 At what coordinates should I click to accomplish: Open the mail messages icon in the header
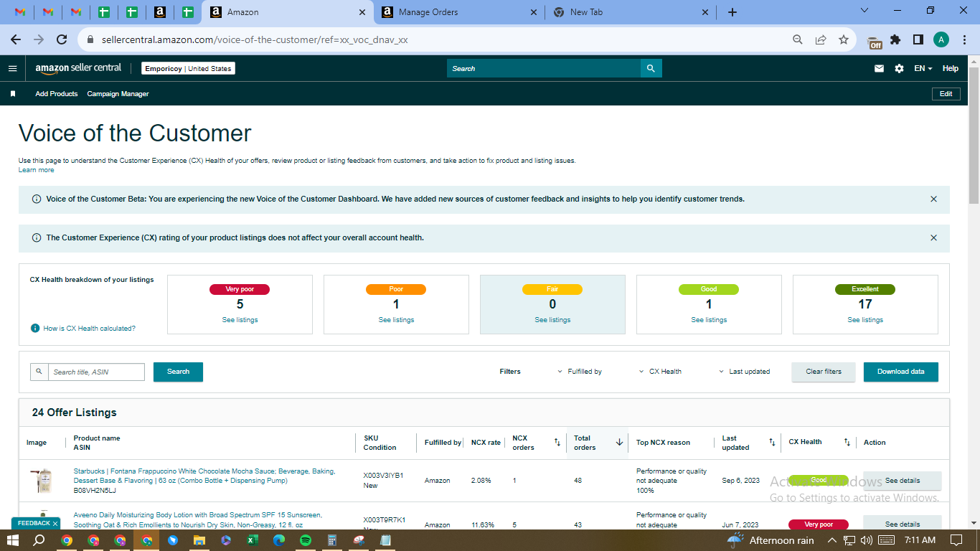879,69
